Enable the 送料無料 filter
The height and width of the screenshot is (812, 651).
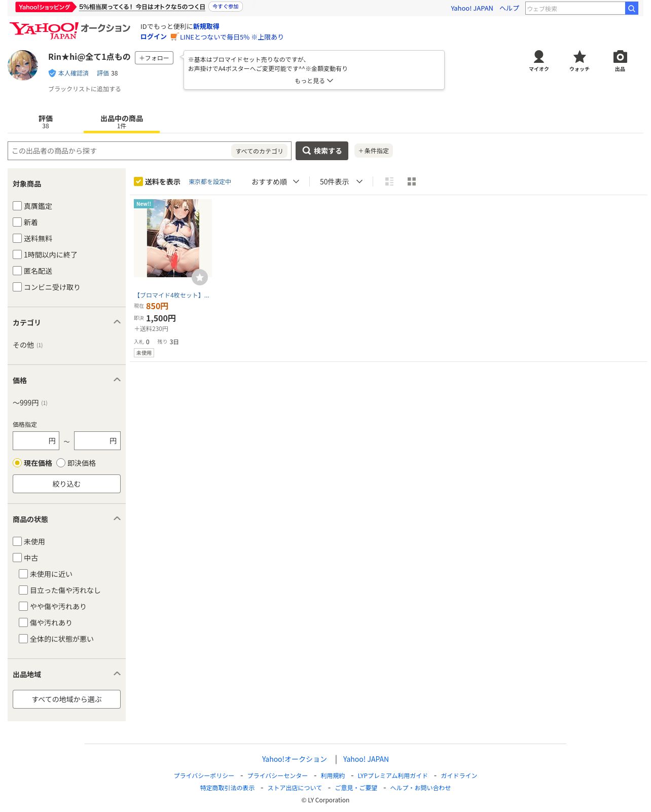[17, 238]
